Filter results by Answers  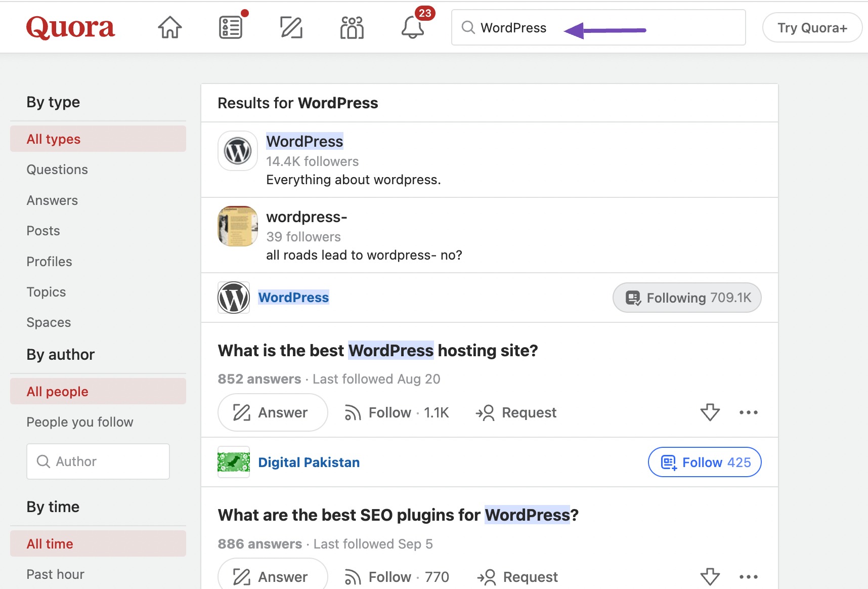click(52, 200)
